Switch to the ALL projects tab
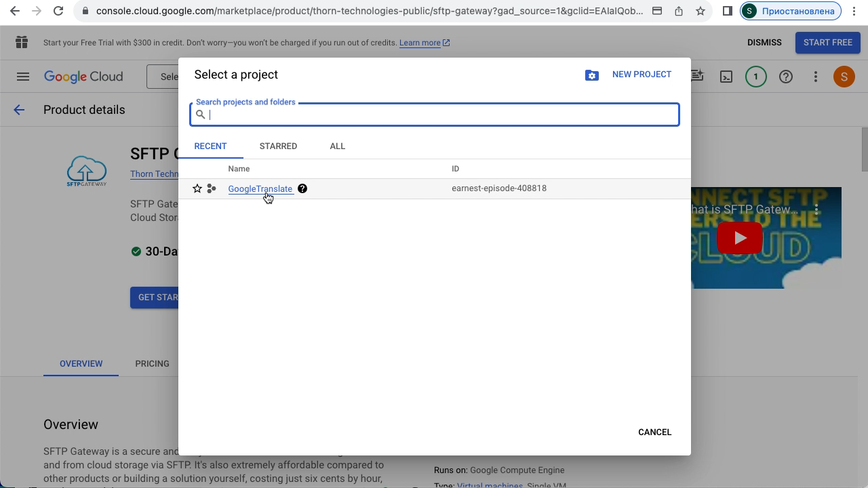This screenshot has width=868, height=488. coord(337,146)
